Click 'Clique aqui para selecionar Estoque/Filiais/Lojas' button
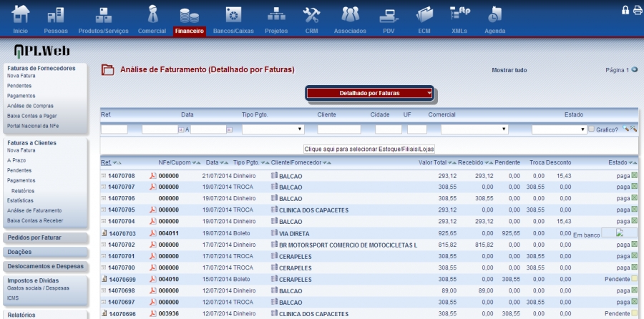The height and width of the screenshot is (319, 644). coord(369,149)
